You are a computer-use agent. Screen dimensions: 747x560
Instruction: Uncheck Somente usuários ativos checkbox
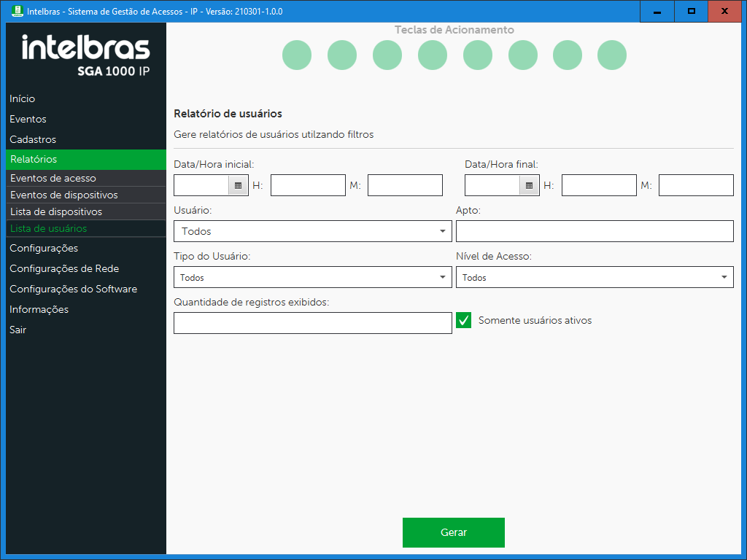coord(464,320)
